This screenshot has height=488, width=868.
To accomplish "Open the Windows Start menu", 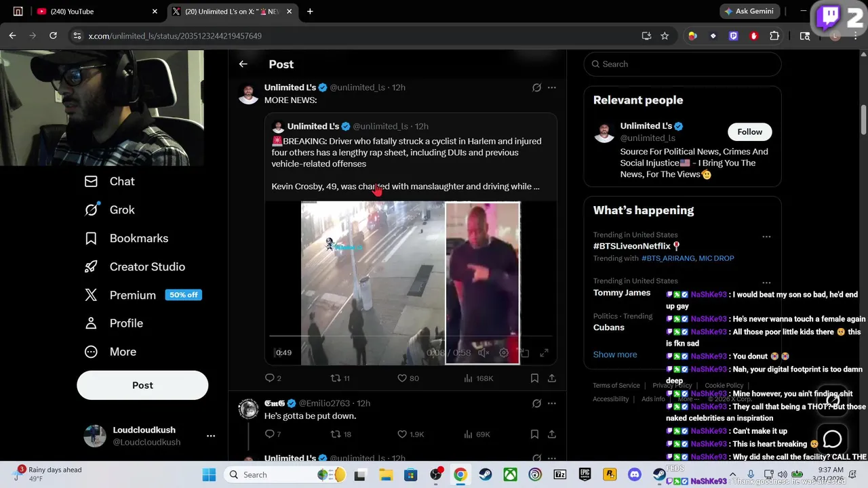I will [209, 474].
